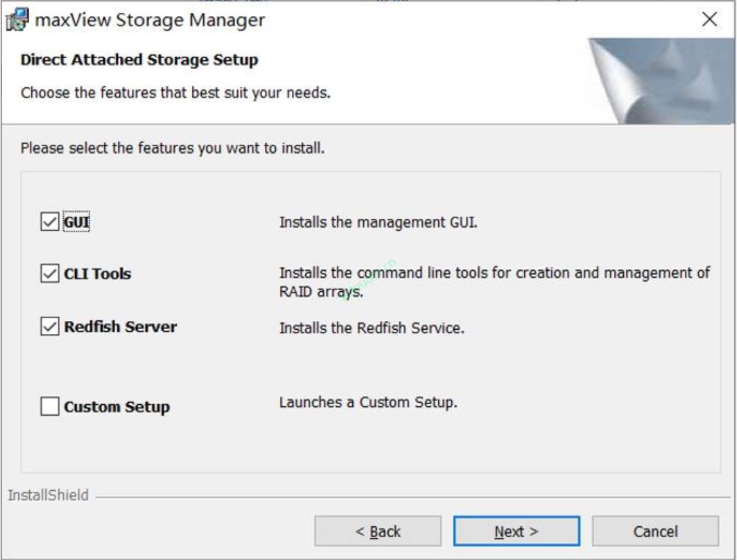The height and width of the screenshot is (560, 737).
Task: Enable the Custom Setup checkbox
Action: point(49,406)
